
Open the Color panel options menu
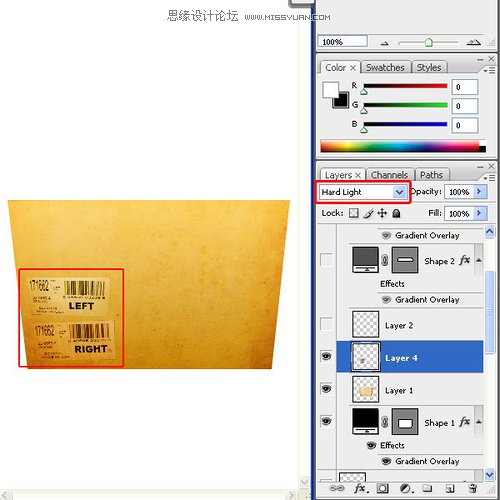[x=489, y=71]
